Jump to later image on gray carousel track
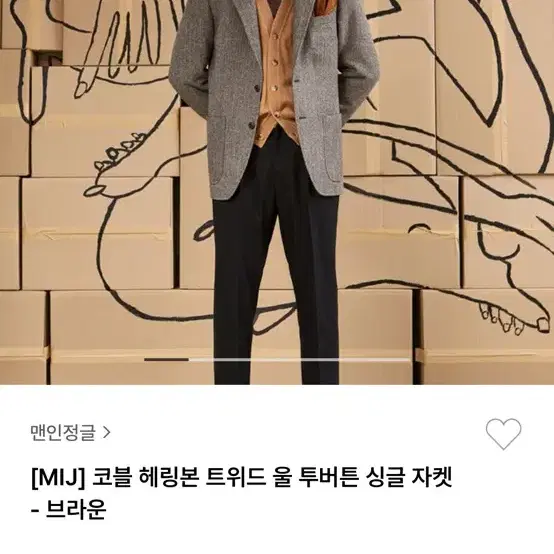The image size is (554, 554). click(299, 360)
